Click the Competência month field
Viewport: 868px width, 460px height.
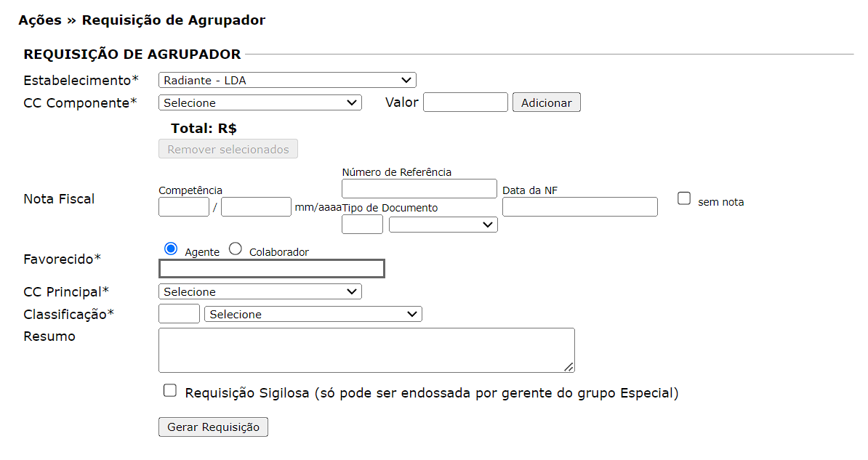pos(184,207)
